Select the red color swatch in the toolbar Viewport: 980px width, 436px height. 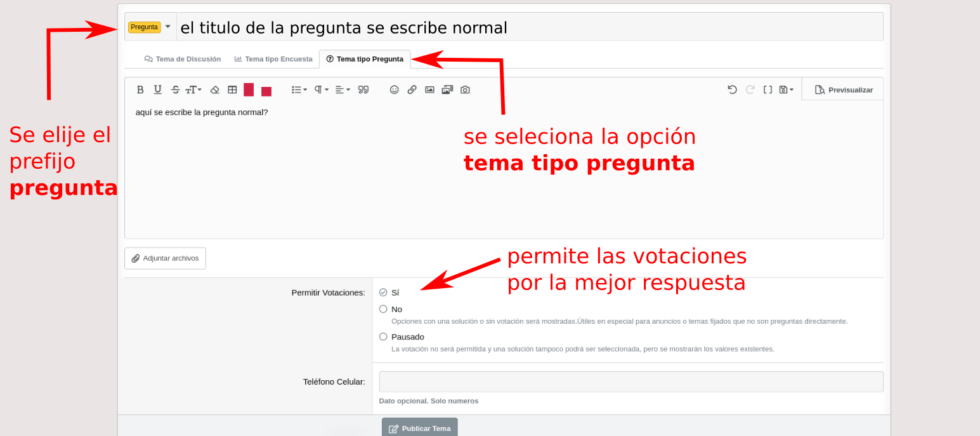tap(249, 89)
